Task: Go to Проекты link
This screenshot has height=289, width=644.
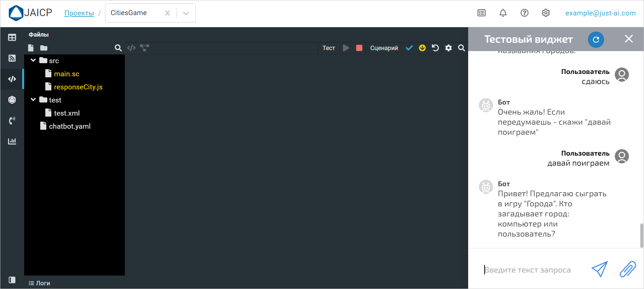Action: pos(79,13)
